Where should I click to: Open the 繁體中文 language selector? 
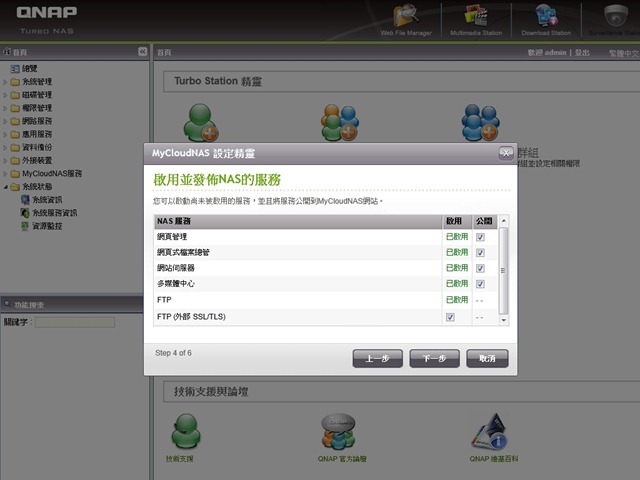click(624, 53)
